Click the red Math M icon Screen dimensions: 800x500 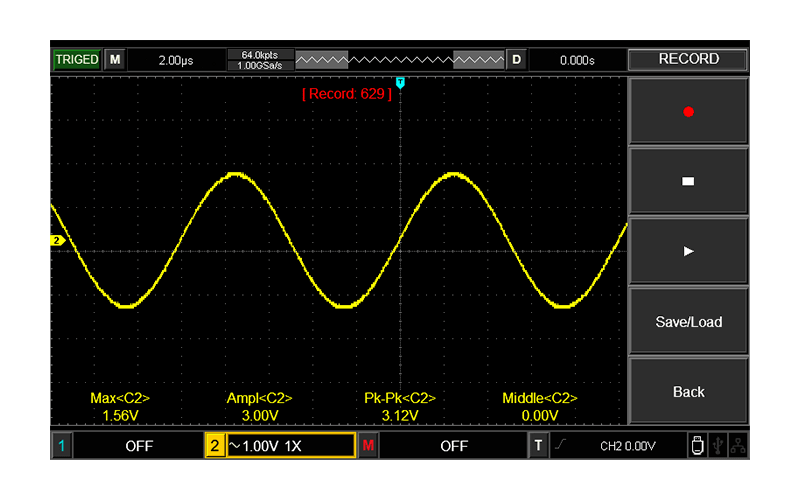point(368,446)
